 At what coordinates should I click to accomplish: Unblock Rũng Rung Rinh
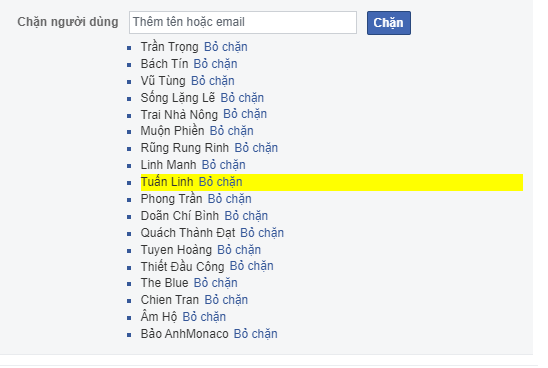(x=256, y=148)
